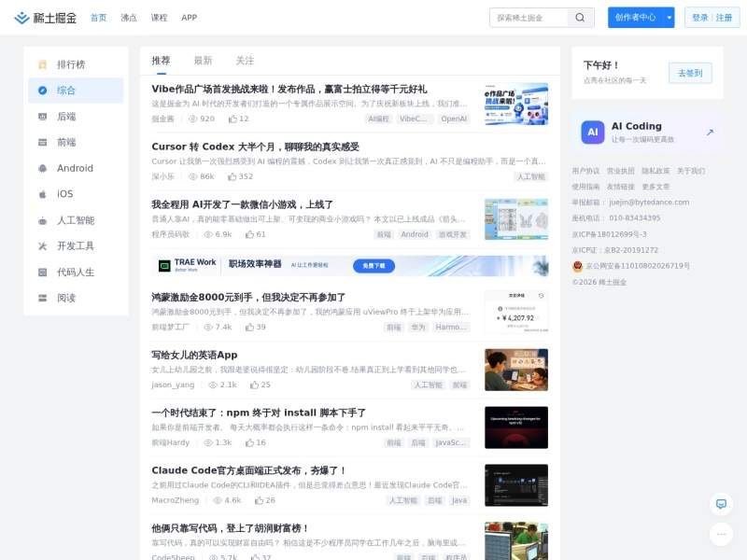This screenshot has width=747, height=560.
Task: Open the 排行榜 ranking icon
Action: (42, 64)
